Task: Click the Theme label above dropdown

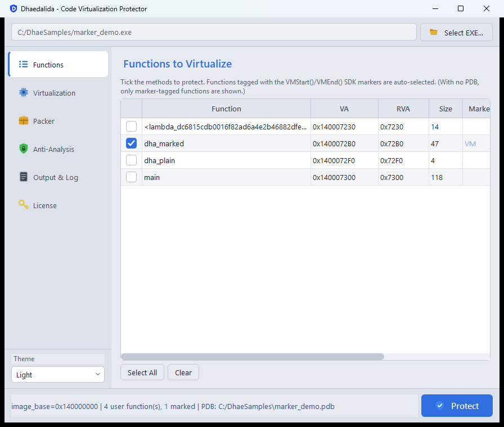Action: tap(24, 358)
